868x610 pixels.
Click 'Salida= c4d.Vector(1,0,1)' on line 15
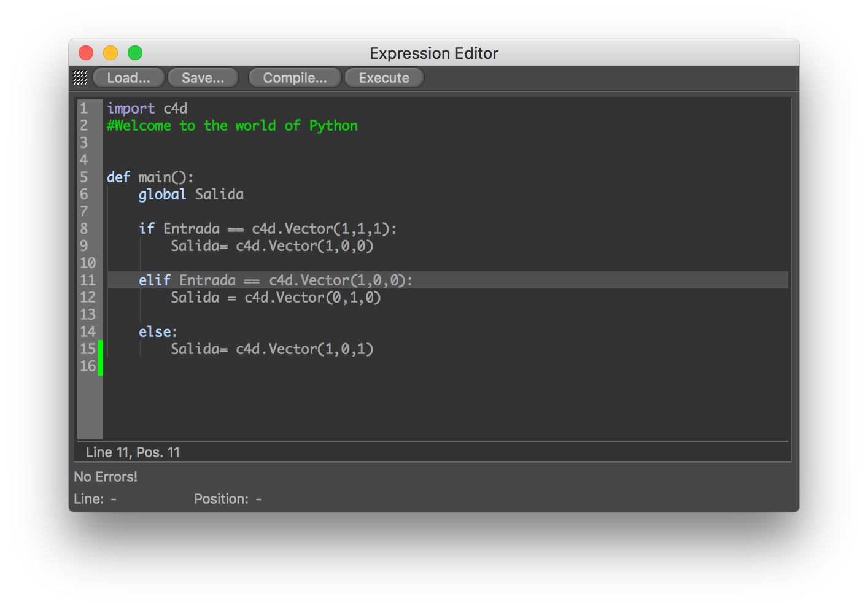[x=272, y=349]
